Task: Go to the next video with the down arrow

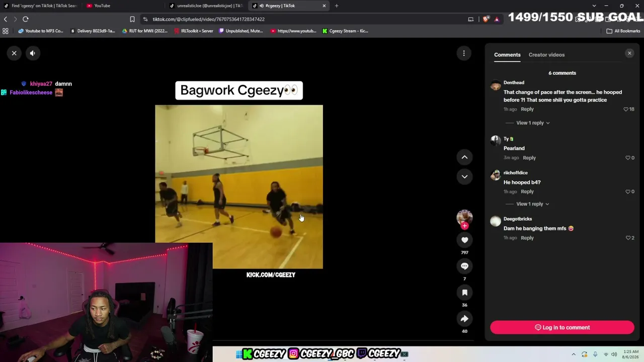Action: 464,176
